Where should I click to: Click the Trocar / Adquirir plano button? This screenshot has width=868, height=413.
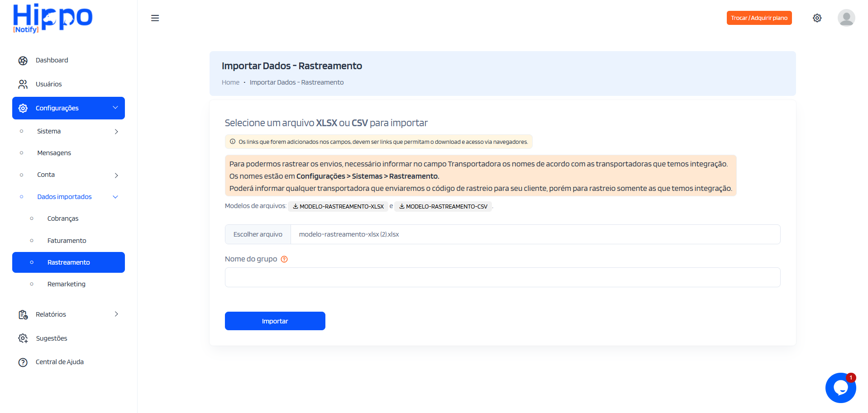click(x=759, y=18)
